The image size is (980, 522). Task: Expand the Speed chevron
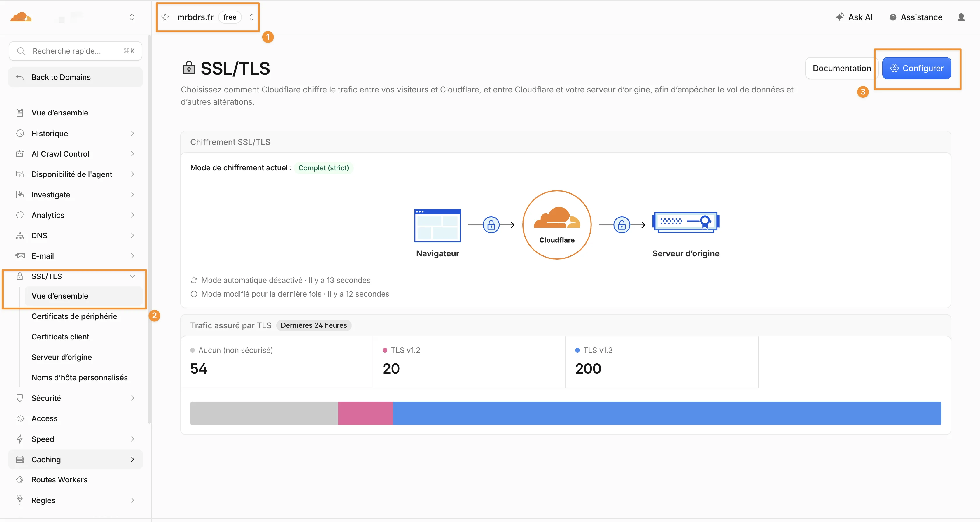132,439
